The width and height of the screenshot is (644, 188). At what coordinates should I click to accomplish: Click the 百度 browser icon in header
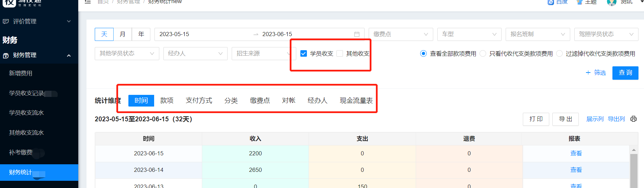click(551, 2)
